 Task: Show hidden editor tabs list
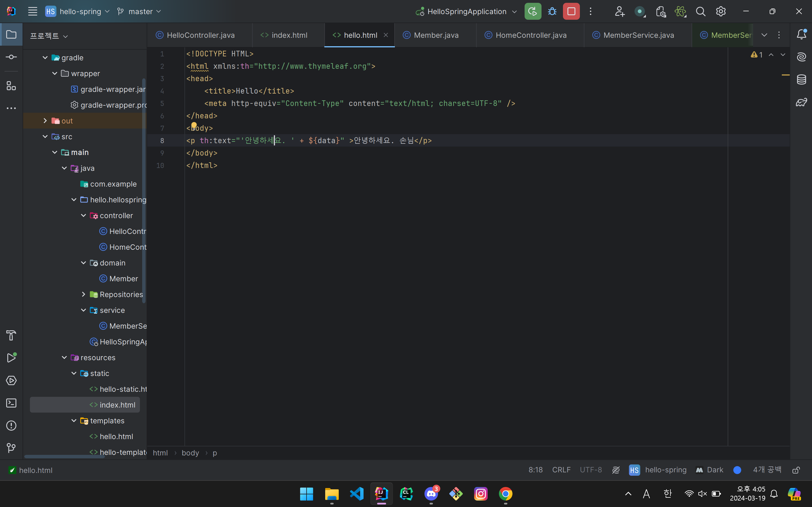(764, 35)
